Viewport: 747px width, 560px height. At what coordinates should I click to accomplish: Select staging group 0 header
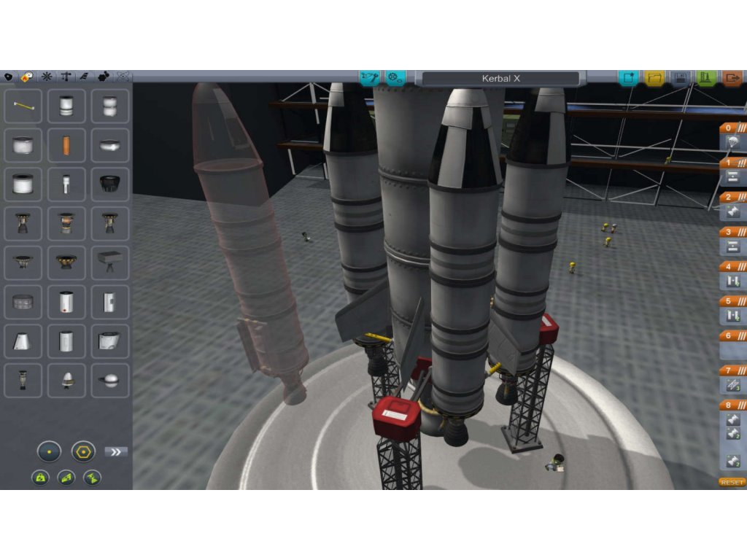(x=732, y=128)
